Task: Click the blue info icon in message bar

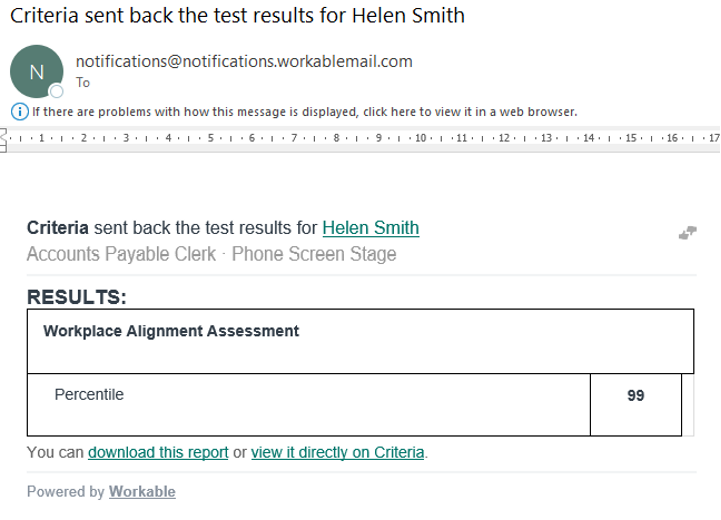Action: tap(19, 111)
